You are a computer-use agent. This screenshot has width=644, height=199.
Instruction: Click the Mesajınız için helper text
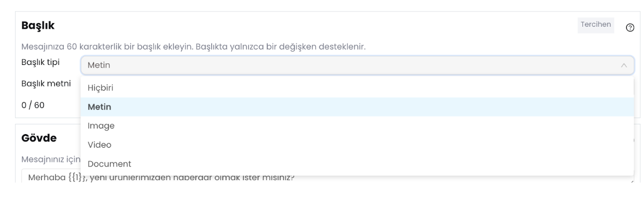[51, 159]
